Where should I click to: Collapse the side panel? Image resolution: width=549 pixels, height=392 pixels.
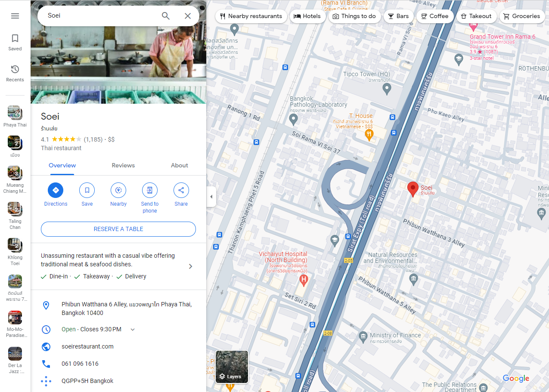pos(211,196)
